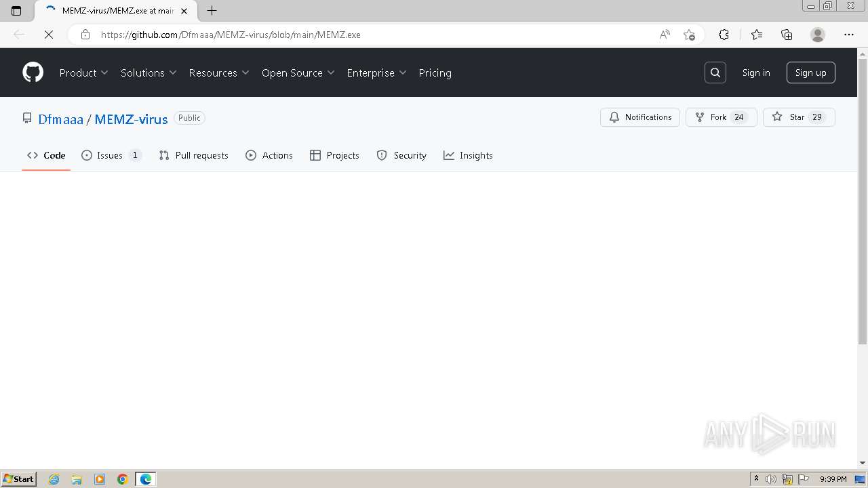The image size is (868, 488).
Task: Click the browser profile avatar
Action: [818, 35]
